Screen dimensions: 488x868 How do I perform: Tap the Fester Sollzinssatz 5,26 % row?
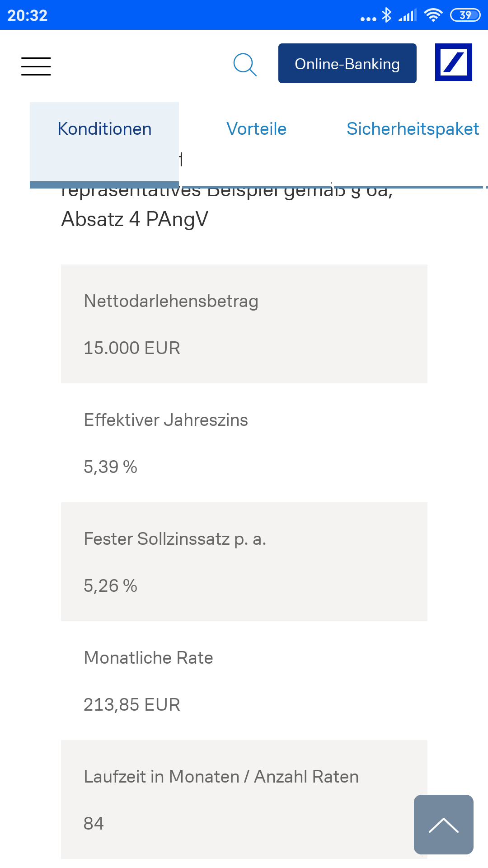244,562
